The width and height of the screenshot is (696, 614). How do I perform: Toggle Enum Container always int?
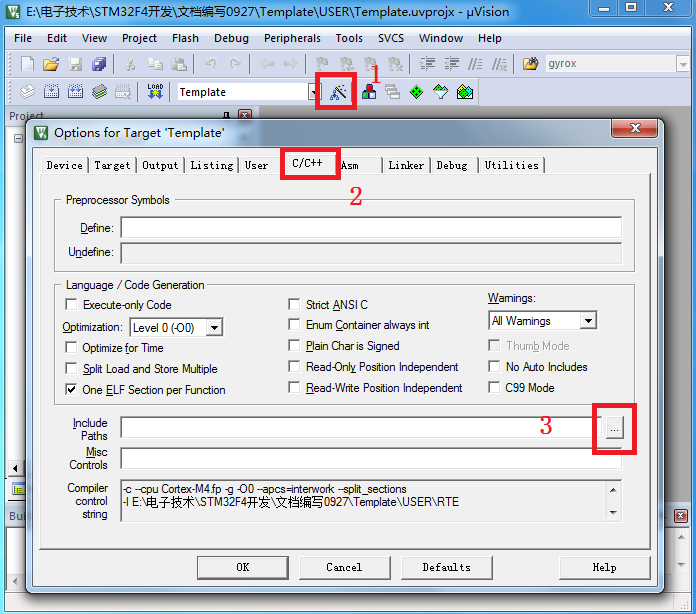(294, 325)
